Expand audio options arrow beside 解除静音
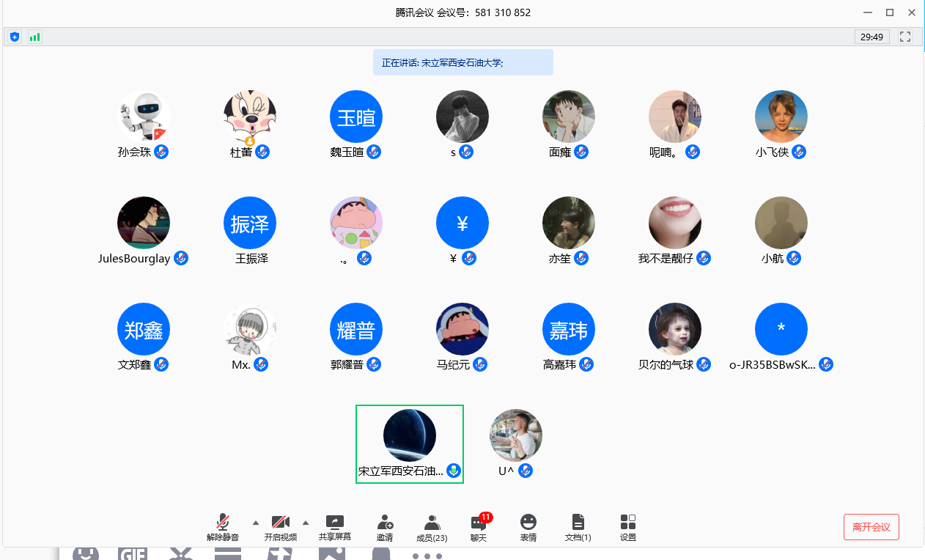Image resolution: width=925 pixels, height=560 pixels. pyautogui.click(x=256, y=523)
